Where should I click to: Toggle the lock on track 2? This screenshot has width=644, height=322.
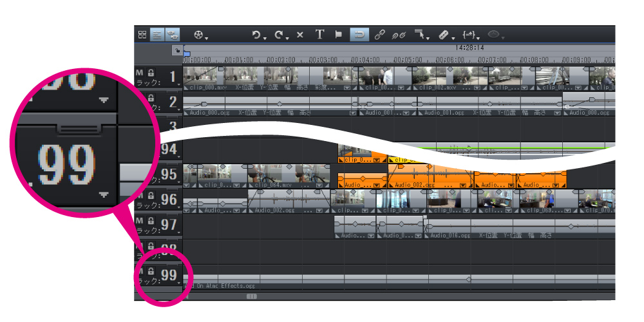151,98
